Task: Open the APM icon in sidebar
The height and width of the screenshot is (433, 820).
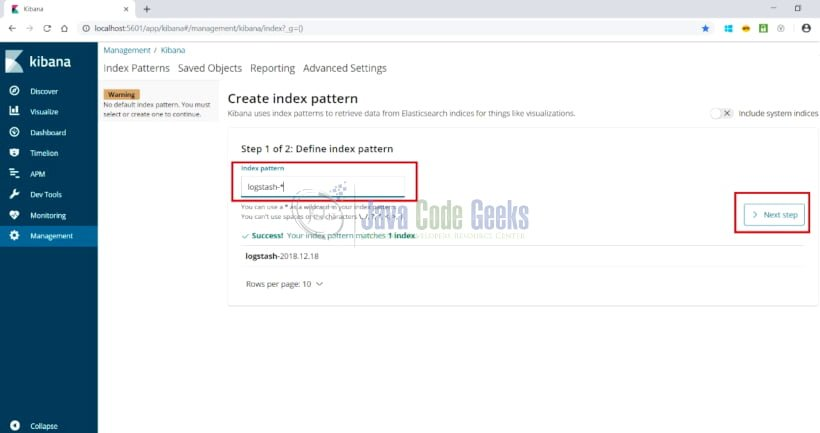Action: click(x=14, y=173)
